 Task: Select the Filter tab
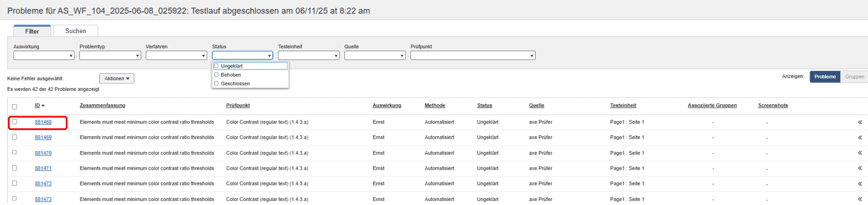[32, 31]
